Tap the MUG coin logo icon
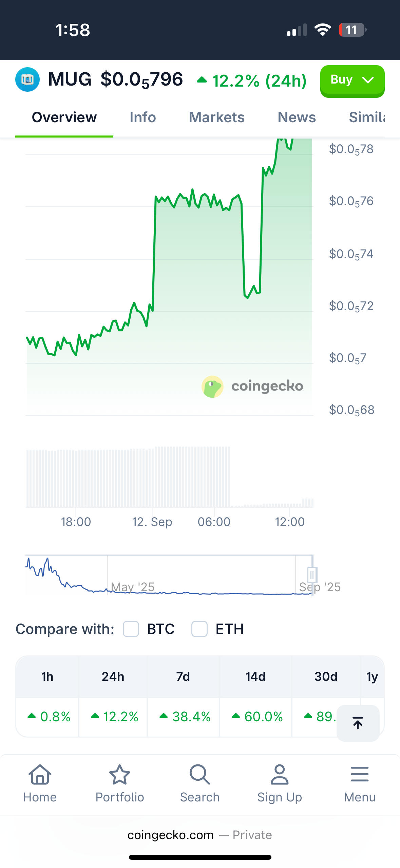The width and height of the screenshot is (400, 868). [x=27, y=79]
